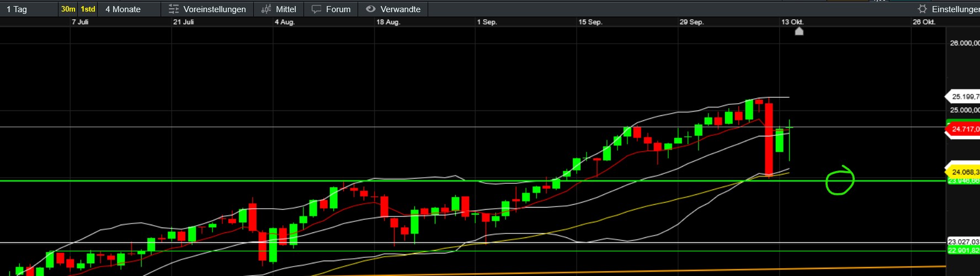Click the Mittel text button
The image size is (980, 276).
[286, 9]
